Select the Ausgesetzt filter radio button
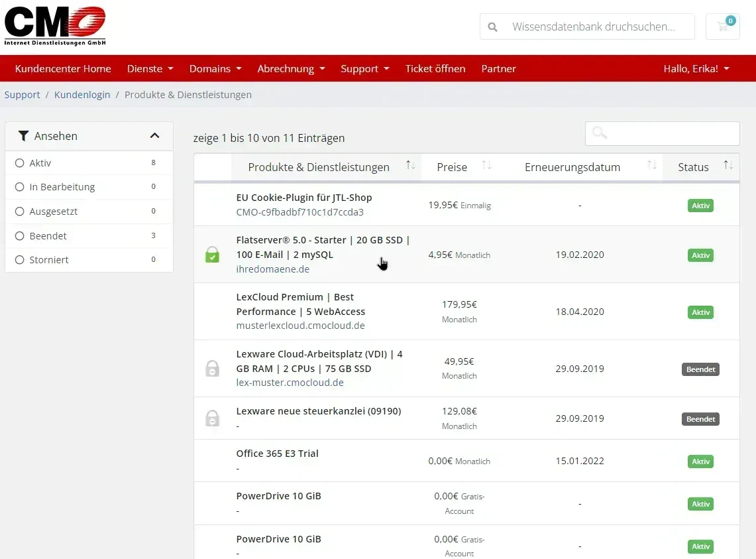The height and width of the screenshot is (559, 756). (x=19, y=212)
